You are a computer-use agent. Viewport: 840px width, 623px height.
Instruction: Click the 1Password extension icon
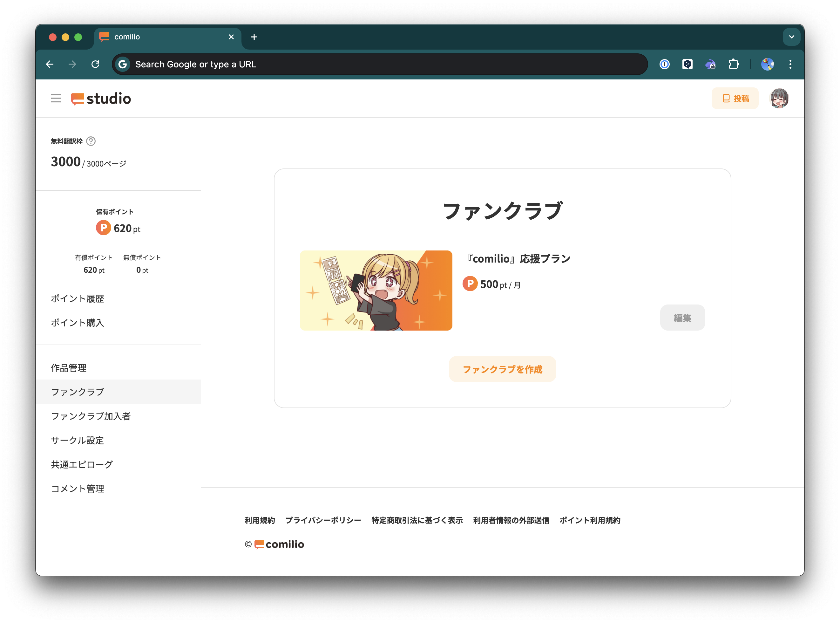point(664,64)
